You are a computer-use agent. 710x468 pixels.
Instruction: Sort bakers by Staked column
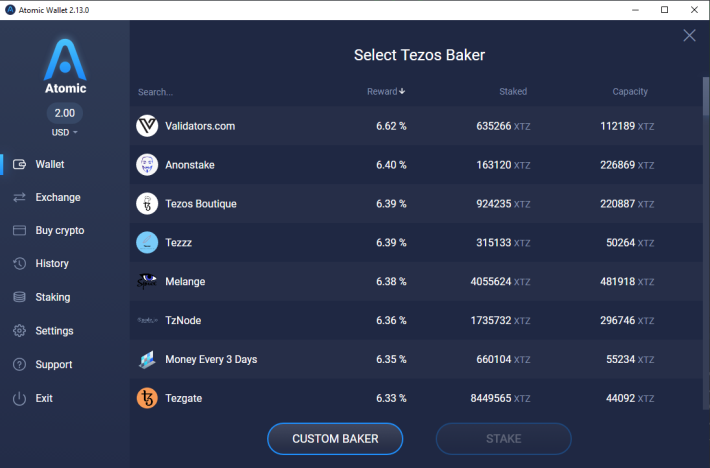pos(513,91)
